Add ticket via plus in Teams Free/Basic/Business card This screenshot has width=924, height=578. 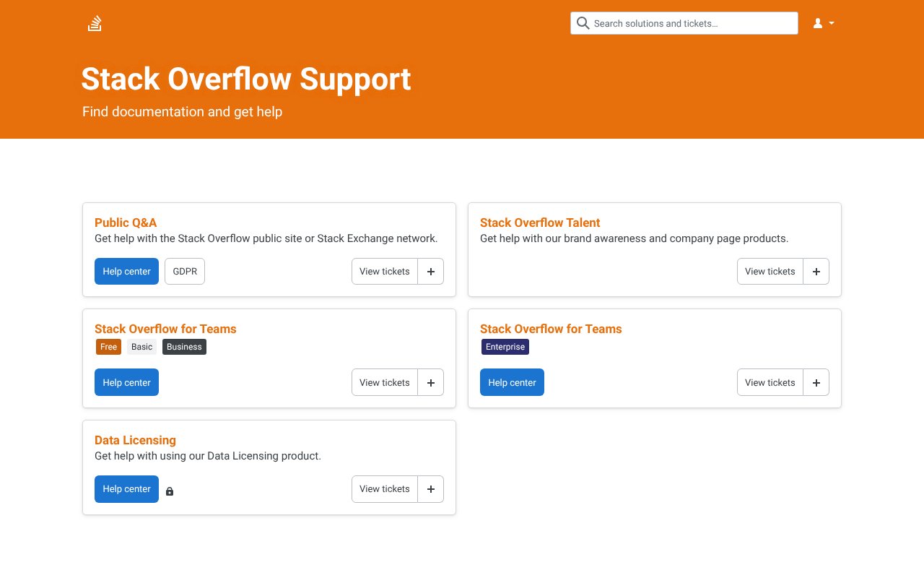431,383
